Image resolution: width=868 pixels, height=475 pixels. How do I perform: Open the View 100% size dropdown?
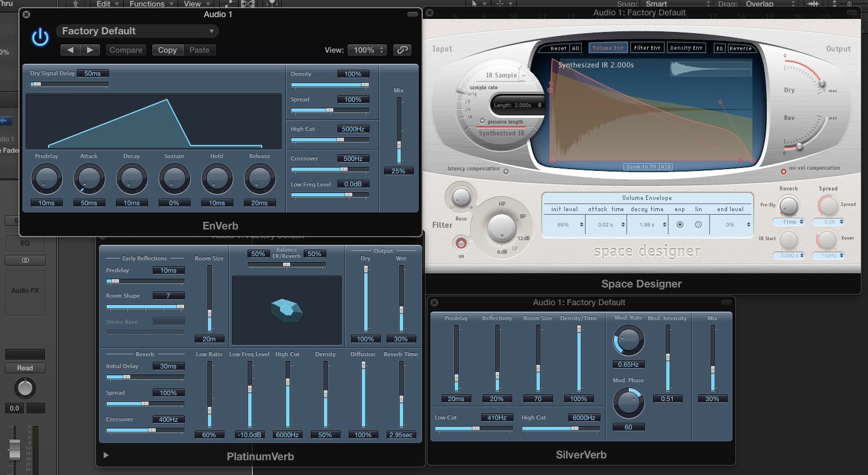point(367,50)
